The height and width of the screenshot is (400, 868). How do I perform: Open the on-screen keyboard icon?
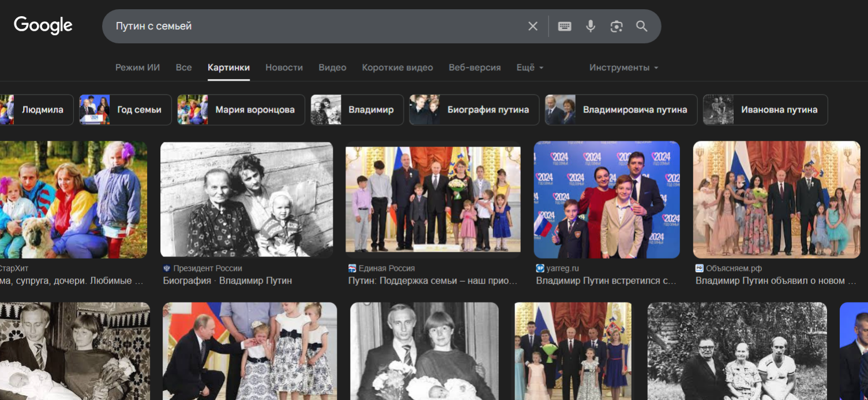pyautogui.click(x=565, y=26)
